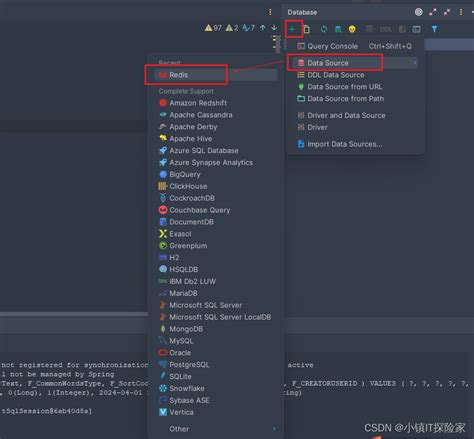This screenshot has width=474, height=439.
Task: Click the Apache Cassandra eye icon
Action: pyautogui.click(x=163, y=115)
